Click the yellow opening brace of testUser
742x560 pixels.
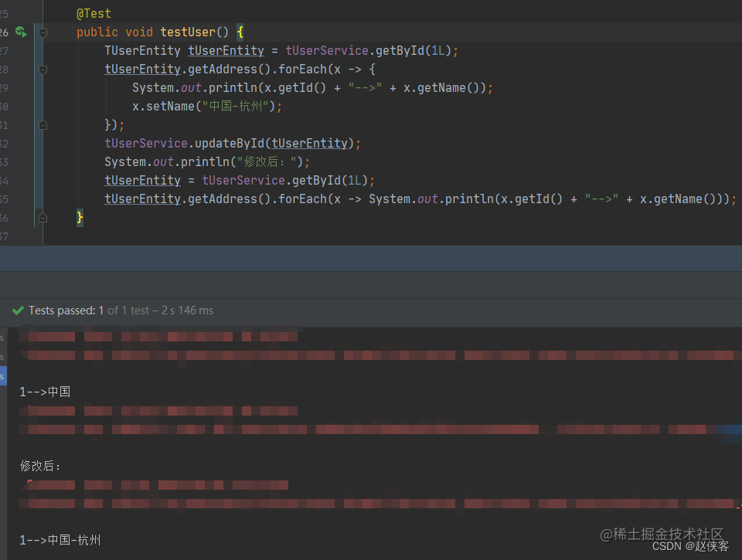point(240,32)
